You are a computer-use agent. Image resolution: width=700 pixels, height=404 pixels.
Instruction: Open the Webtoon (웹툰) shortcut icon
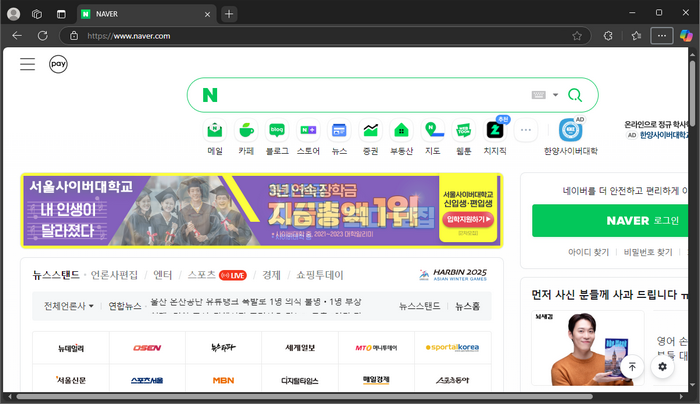pos(463,131)
